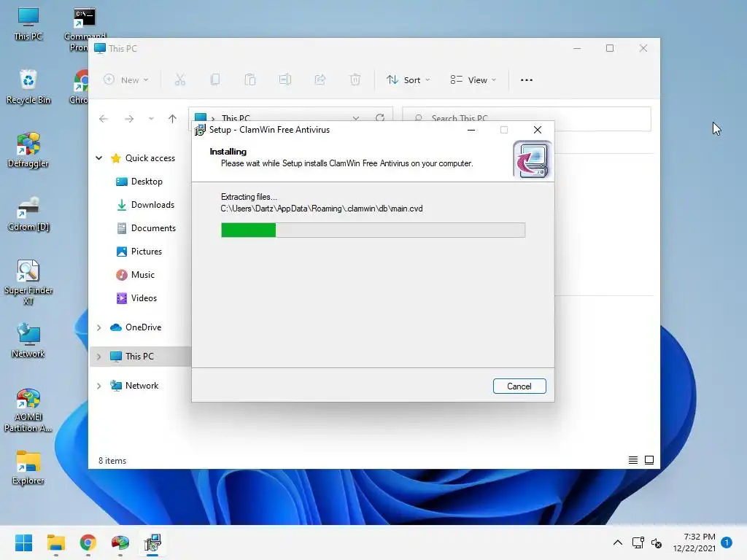Open the network status tray icon
This screenshot has width=747, height=560.
(x=638, y=542)
